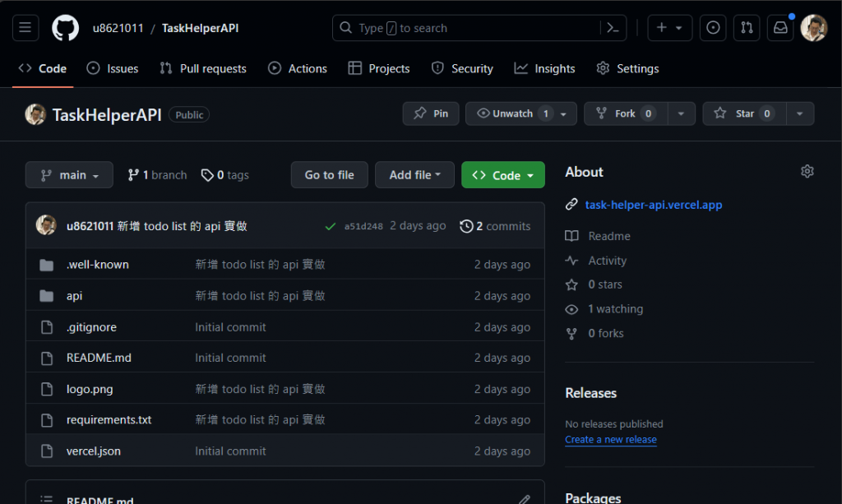
Task: Click the u8621011 owner link in header
Action: (118, 28)
